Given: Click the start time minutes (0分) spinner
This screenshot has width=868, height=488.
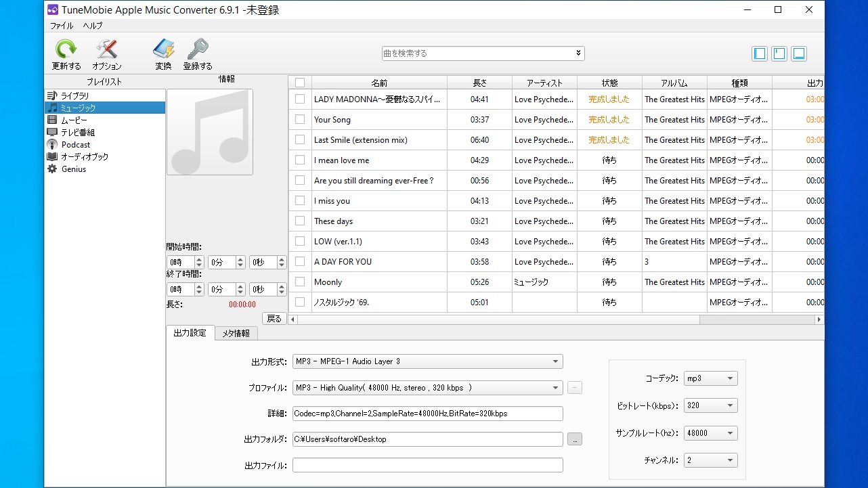Looking at the screenshot, I should pyautogui.click(x=227, y=262).
